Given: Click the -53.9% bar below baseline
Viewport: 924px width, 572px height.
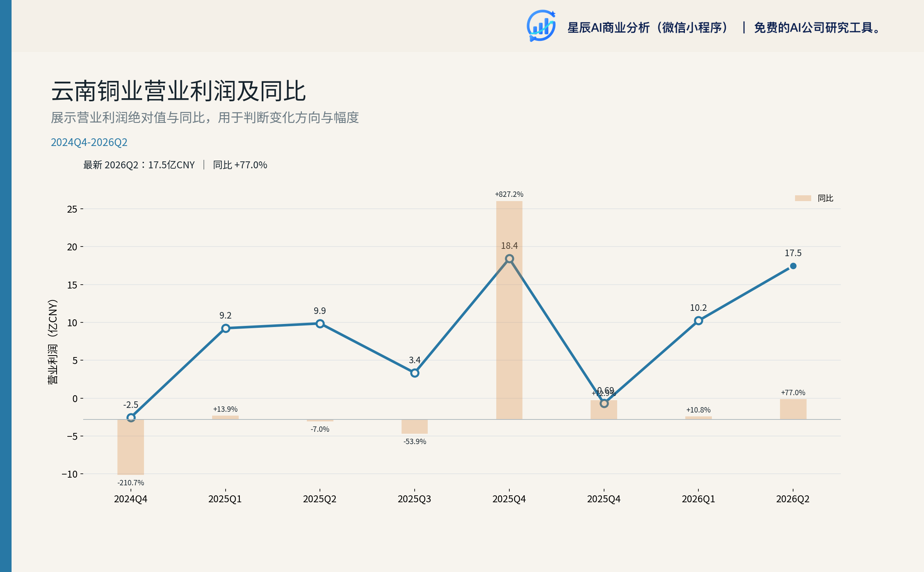Looking at the screenshot, I should (415, 426).
